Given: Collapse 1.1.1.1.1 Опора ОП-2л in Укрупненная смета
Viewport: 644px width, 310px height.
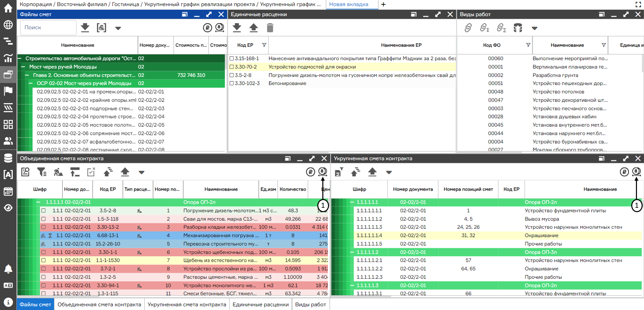Looking at the screenshot, I should coord(352,202).
